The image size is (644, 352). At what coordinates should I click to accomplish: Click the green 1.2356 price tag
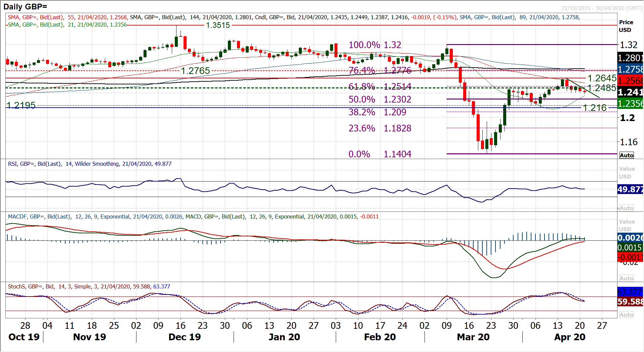[x=630, y=104]
